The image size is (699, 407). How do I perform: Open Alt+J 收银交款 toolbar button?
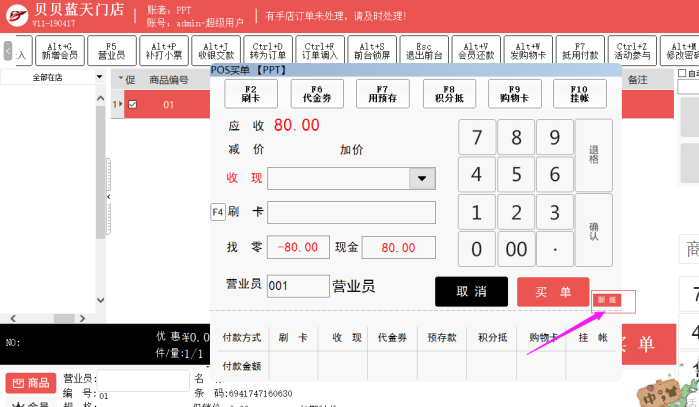216,51
